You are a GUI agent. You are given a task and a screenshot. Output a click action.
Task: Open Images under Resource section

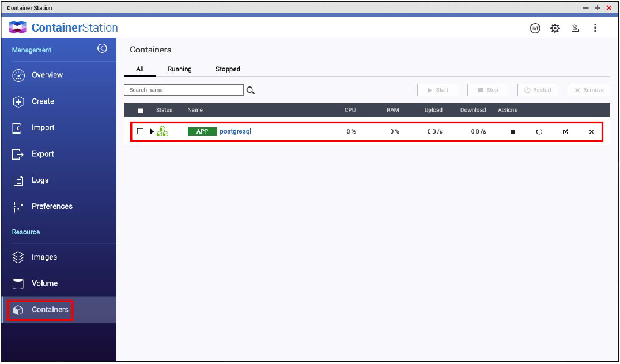44,257
